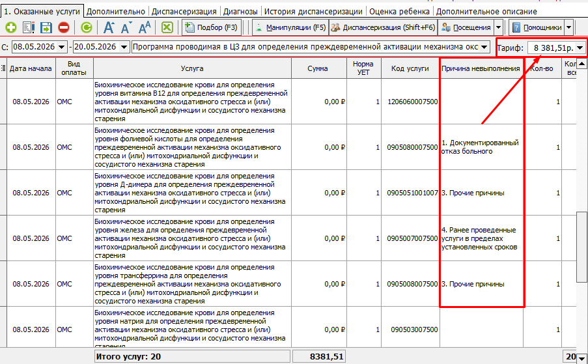Click service code 0905008007500
This screenshot has height=364, width=588.
click(412, 284)
